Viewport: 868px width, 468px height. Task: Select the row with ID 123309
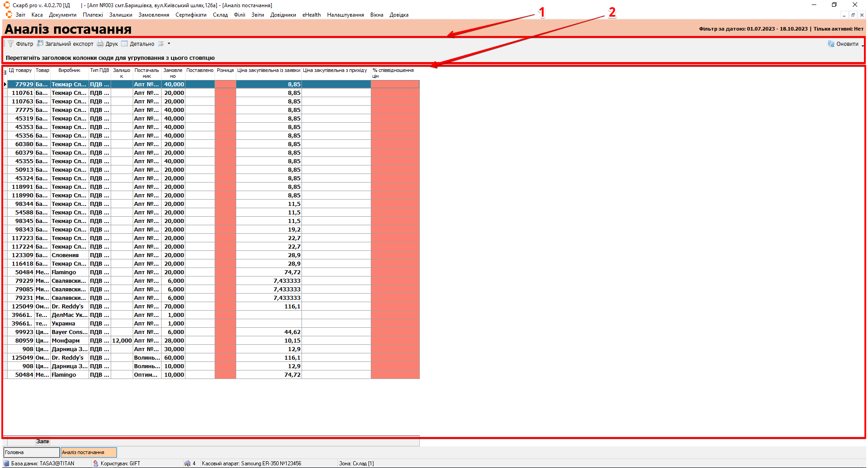point(22,255)
